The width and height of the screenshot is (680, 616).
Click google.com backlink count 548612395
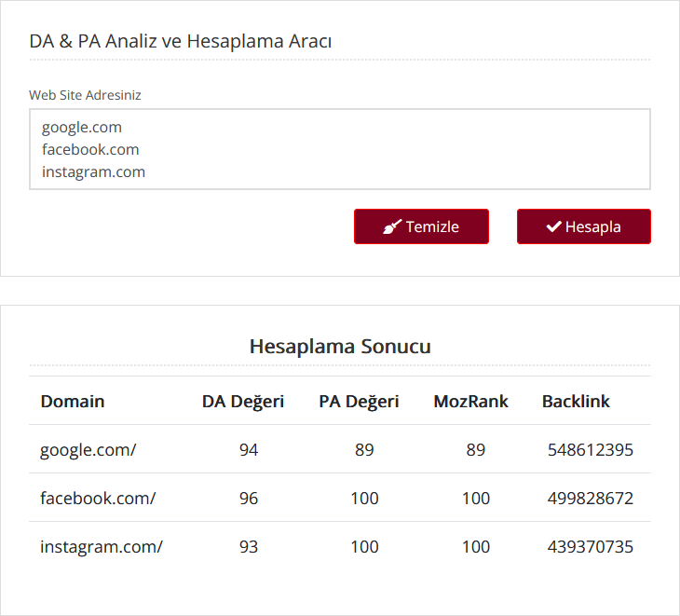pos(591,450)
